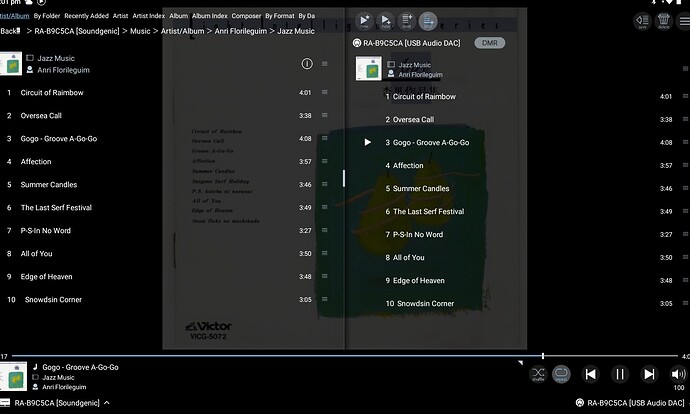Select the 'Play new' queue mode icon
Screen dimensions: 690x414
(364, 21)
